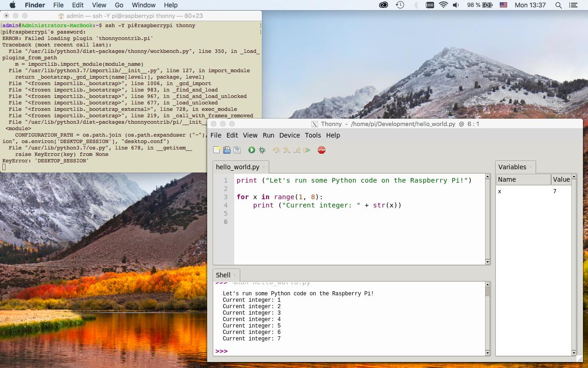Close the Variables panel tab
Viewport: 588px width, 368px height.
pyautogui.click(x=531, y=167)
